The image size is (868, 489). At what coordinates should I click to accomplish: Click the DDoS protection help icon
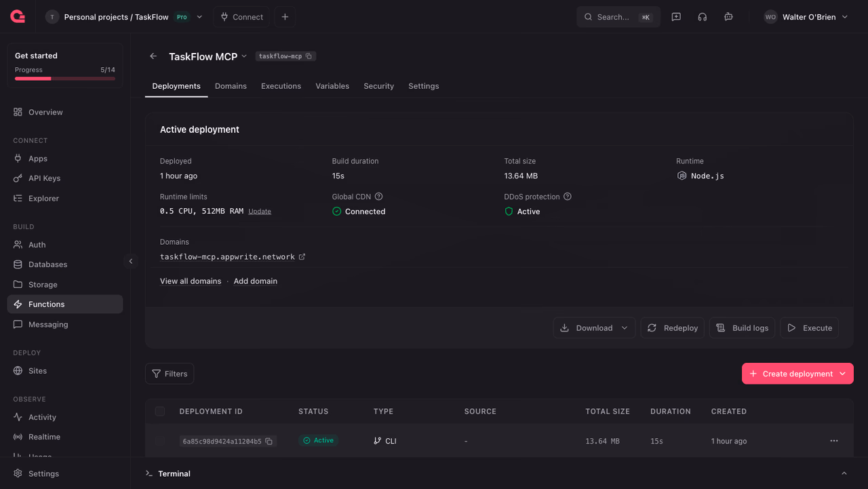click(x=568, y=197)
